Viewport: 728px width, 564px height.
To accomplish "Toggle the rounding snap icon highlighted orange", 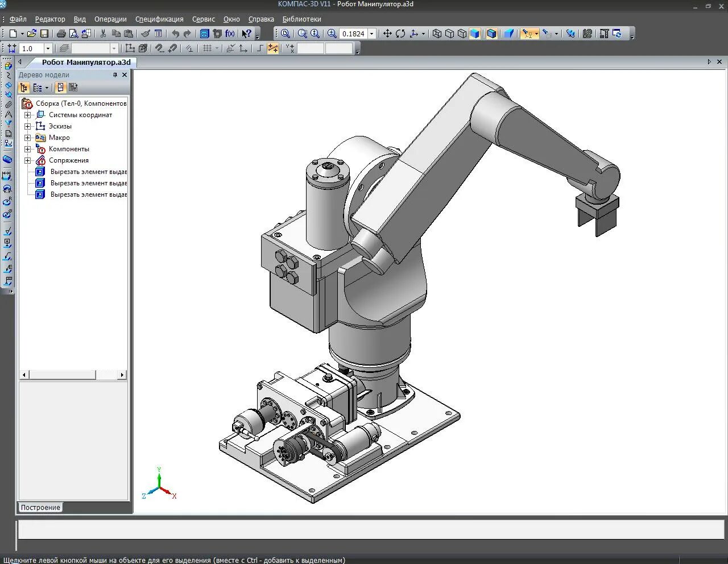I will click(273, 48).
